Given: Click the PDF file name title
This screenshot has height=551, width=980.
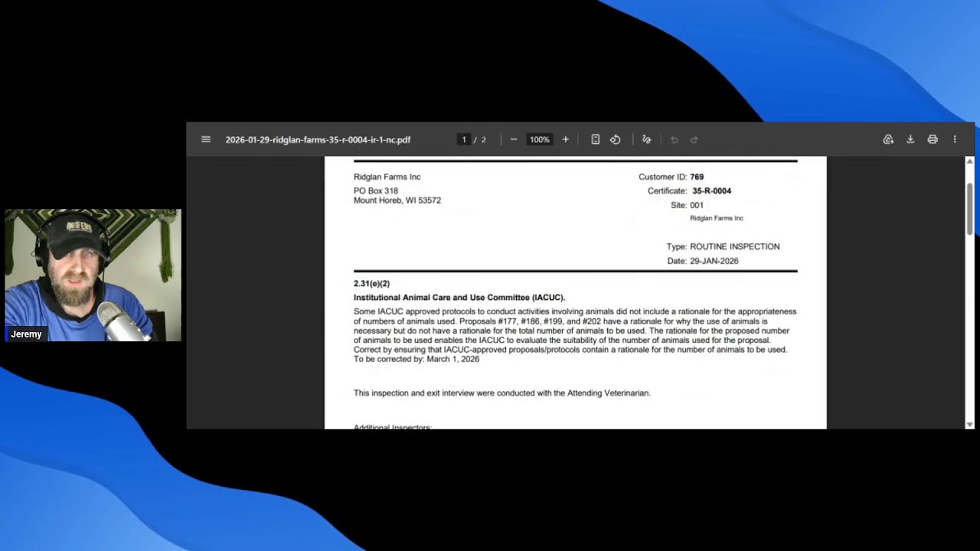Looking at the screenshot, I should point(318,139).
